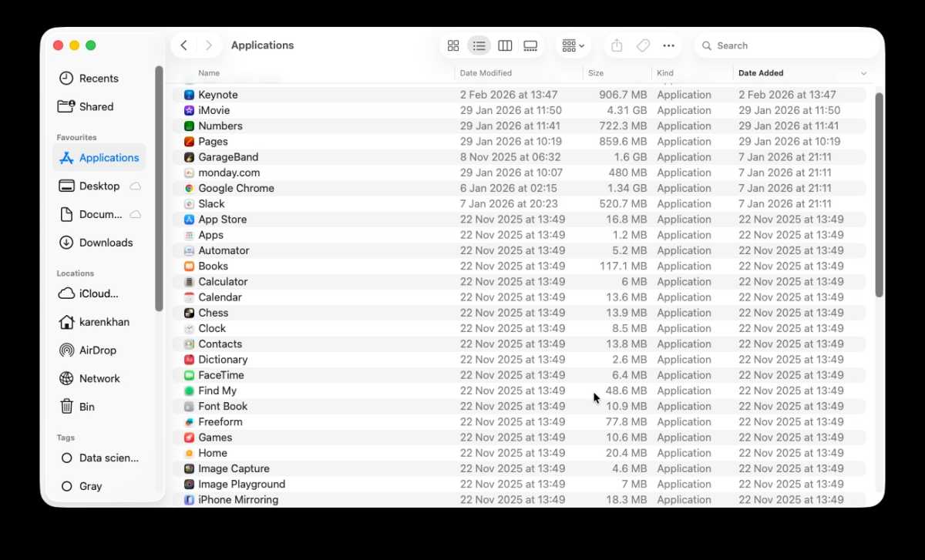Navigate back with the back arrow

(x=184, y=45)
